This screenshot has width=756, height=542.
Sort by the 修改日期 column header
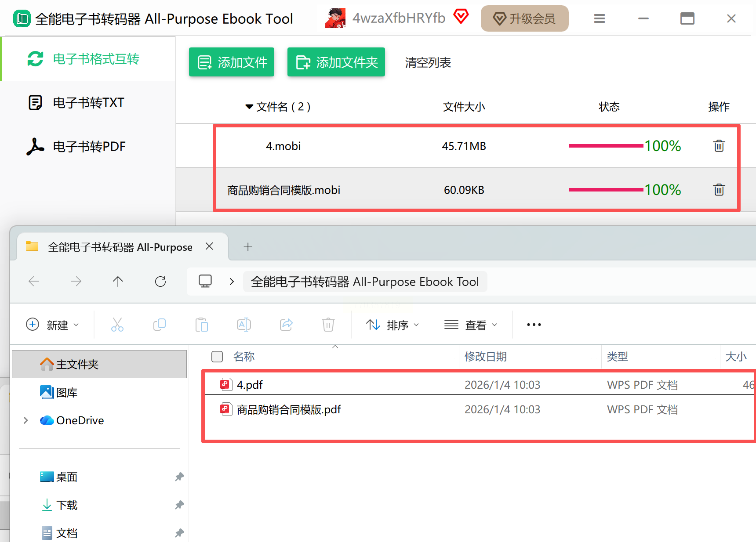point(486,357)
